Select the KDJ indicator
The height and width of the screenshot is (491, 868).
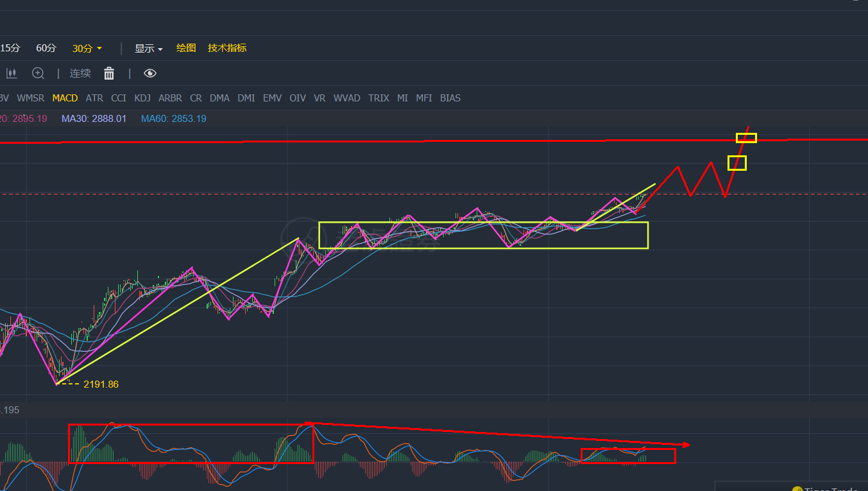[x=142, y=98]
